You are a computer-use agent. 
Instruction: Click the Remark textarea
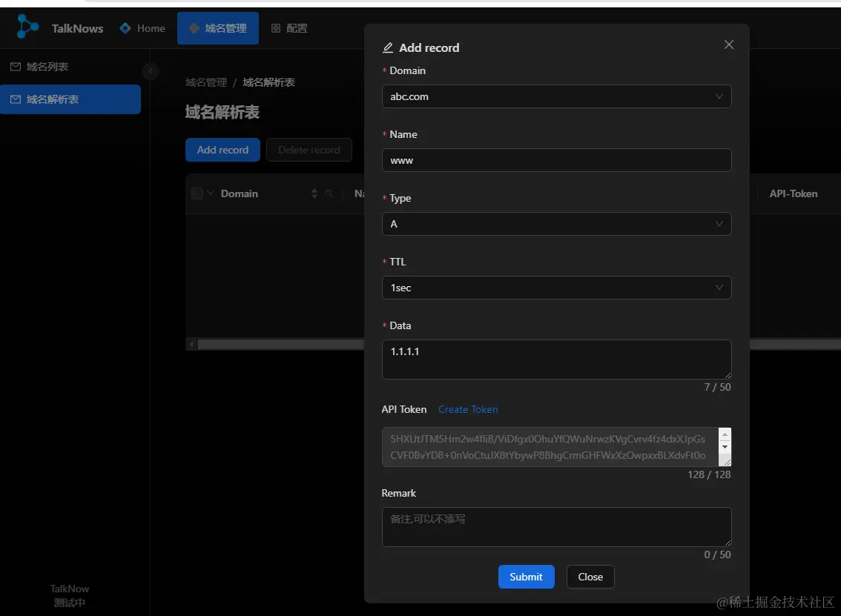[x=556, y=527]
